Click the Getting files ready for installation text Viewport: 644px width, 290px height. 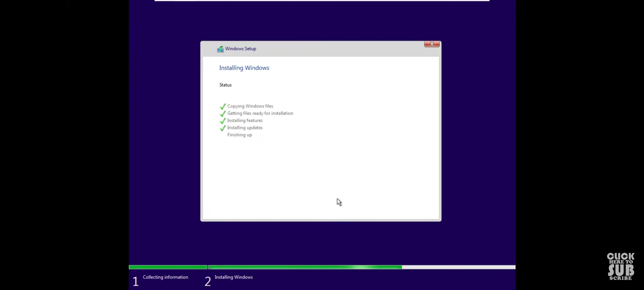pos(260,113)
